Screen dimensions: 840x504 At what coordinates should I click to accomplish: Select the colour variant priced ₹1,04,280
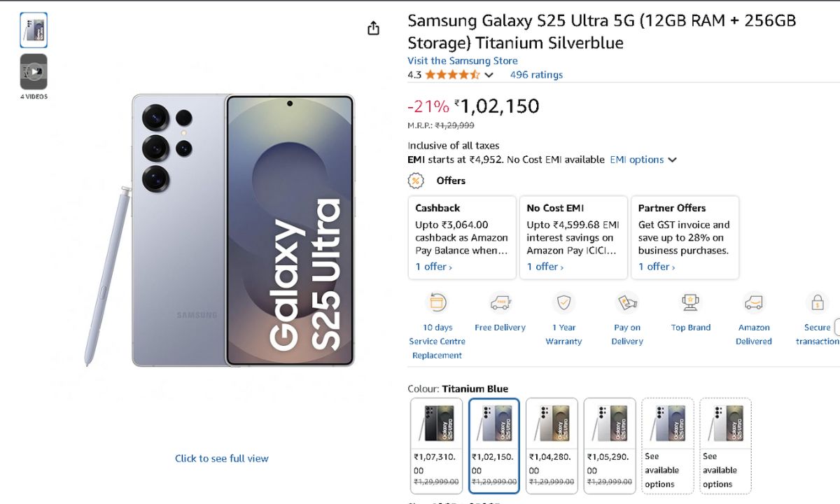(x=552, y=445)
